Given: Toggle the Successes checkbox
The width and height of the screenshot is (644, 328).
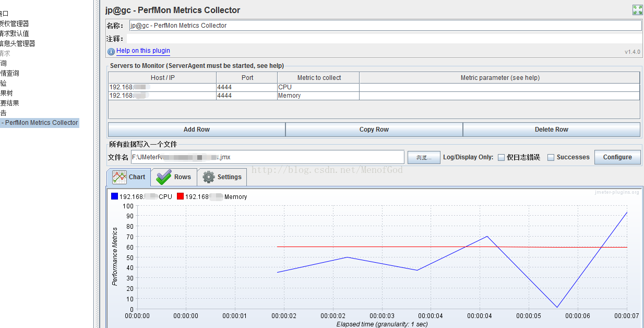Looking at the screenshot, I should (x=551, y=157).
